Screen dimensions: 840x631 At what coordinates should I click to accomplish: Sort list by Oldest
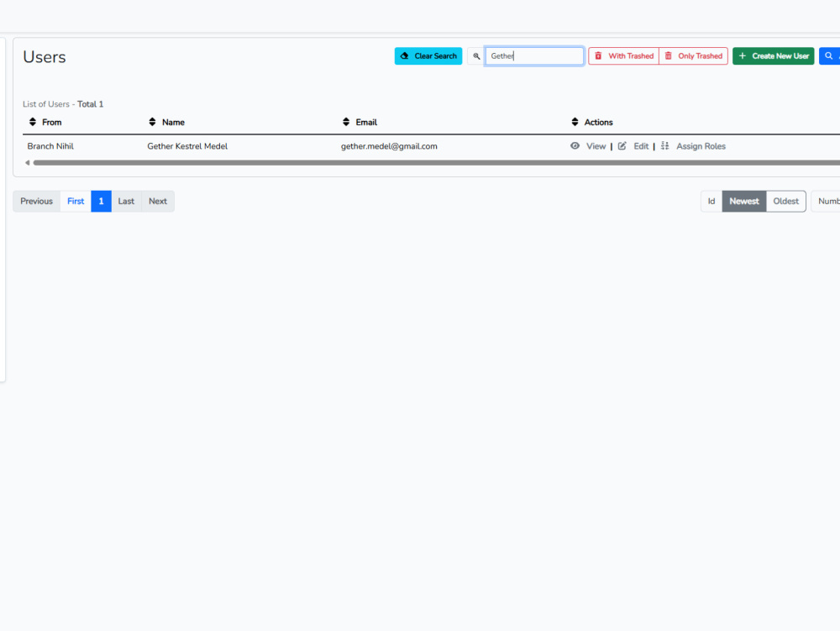[x=785, y=202]
